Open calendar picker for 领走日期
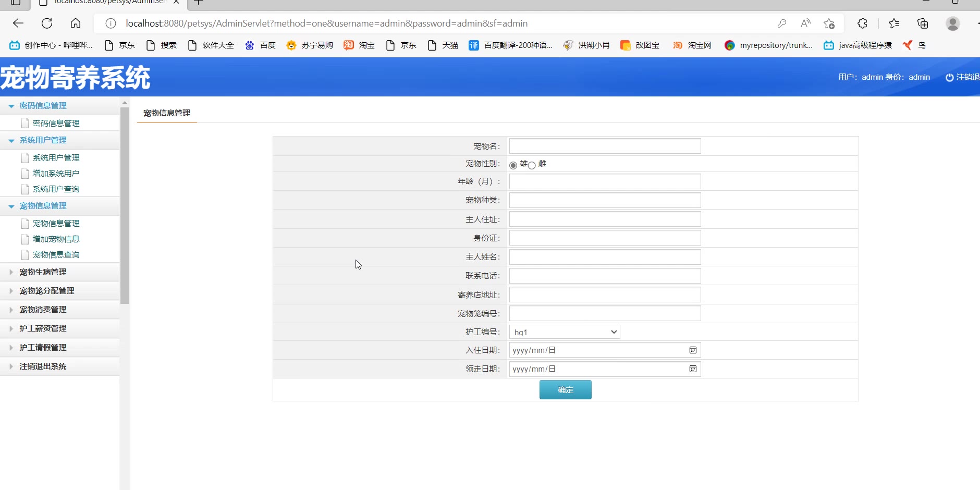 coord(693,369)
